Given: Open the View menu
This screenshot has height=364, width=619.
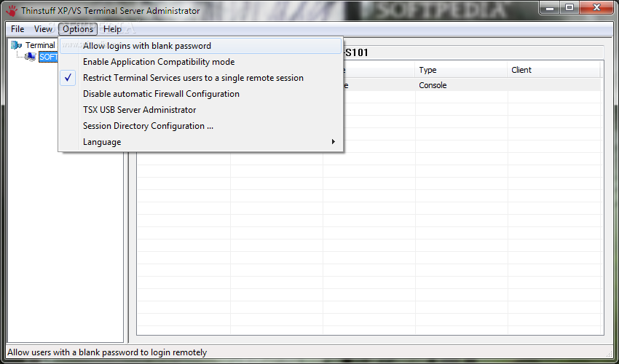Looking at the screenshot, I should click(43, 29).
